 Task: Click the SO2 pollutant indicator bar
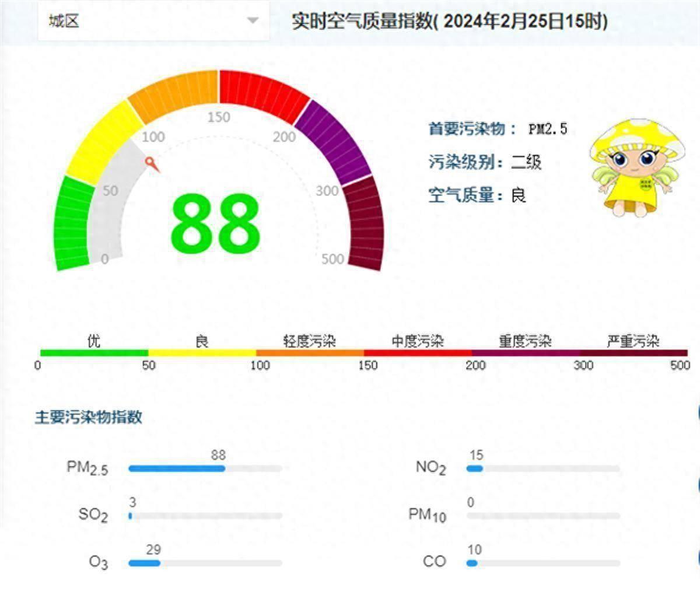pos(204,515)
